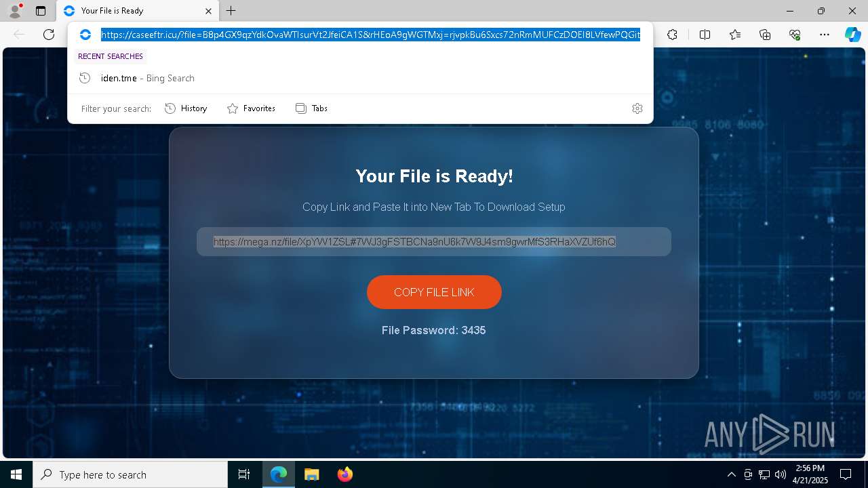Image resolution: width=868 pixels, height=488 pixels.
Task: Open the Extensions puzzle icon
Action: (672, 35)
